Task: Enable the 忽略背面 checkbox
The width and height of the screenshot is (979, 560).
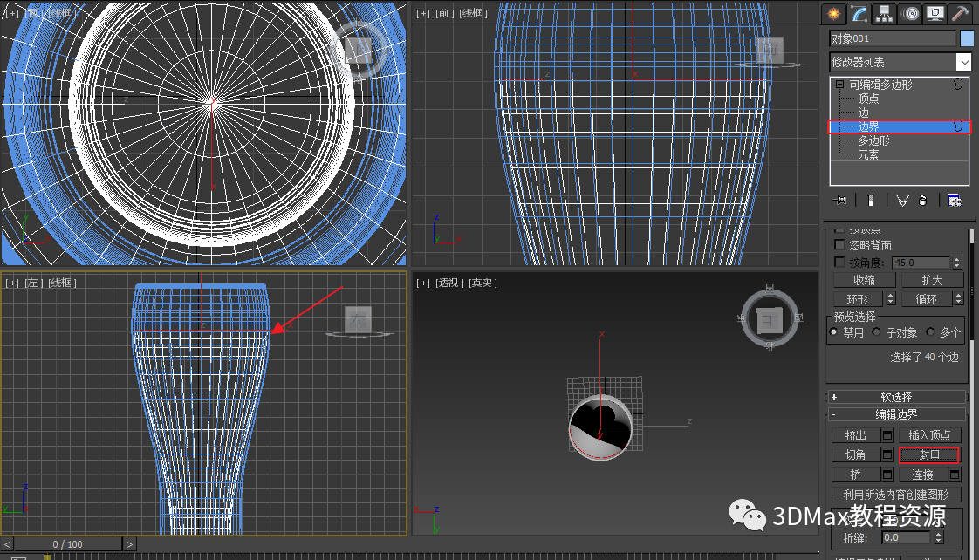Action: point(839,245)
